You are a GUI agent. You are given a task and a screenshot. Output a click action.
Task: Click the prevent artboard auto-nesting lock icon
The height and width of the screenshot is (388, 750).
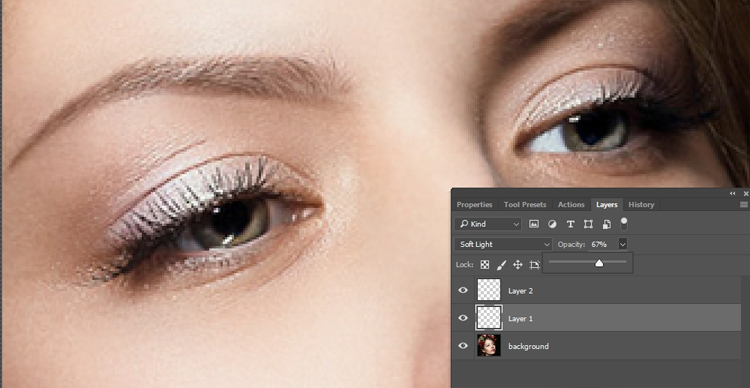point(535,265)
